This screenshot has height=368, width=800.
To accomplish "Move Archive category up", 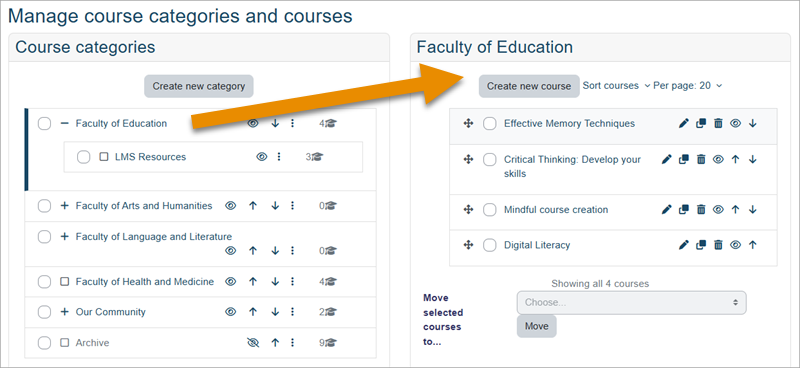I will click(275, 343).
